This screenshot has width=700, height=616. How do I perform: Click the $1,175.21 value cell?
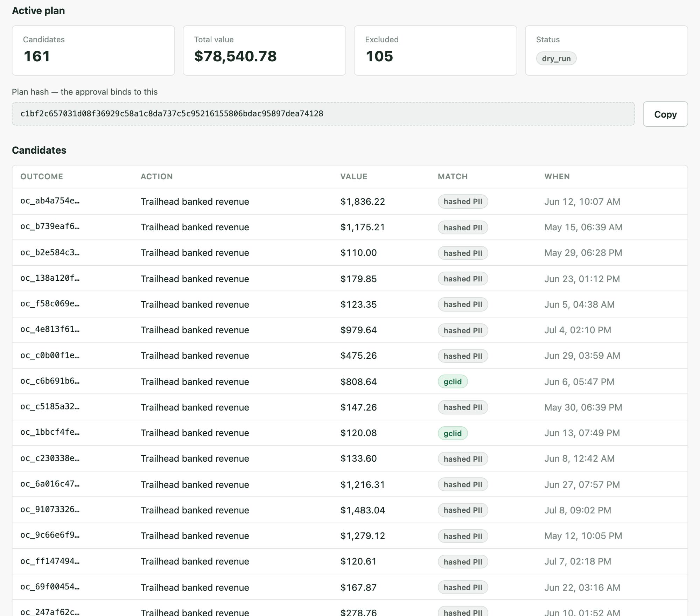[363, 227]
